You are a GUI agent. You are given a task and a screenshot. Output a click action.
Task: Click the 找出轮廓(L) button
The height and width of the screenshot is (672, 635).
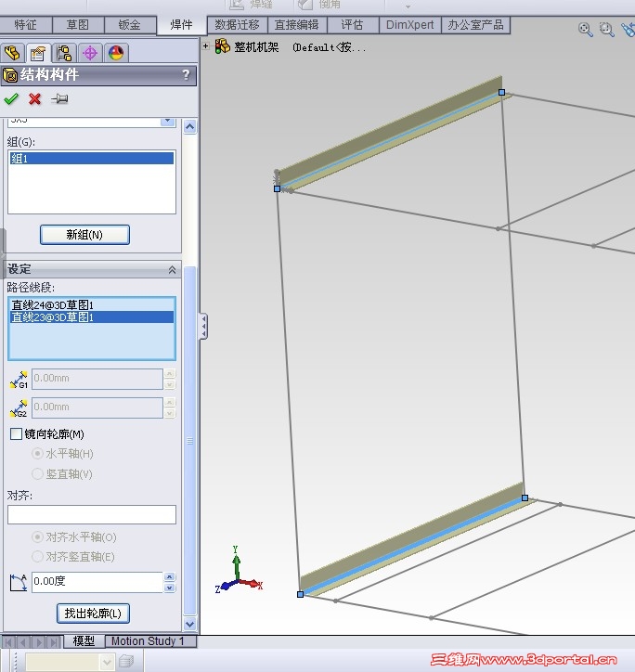pyautogui.click(x=93, y=614)
